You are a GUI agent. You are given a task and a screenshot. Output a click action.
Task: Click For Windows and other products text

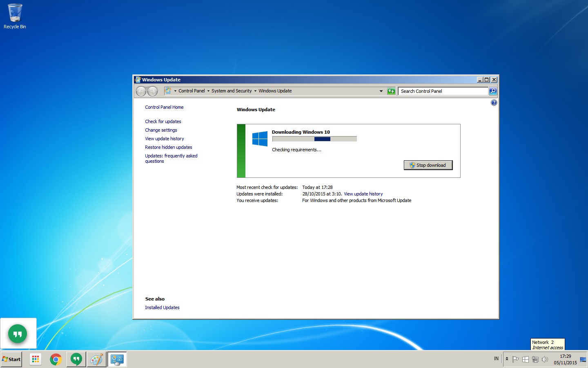pyautogui.click(x=356, y=200)
